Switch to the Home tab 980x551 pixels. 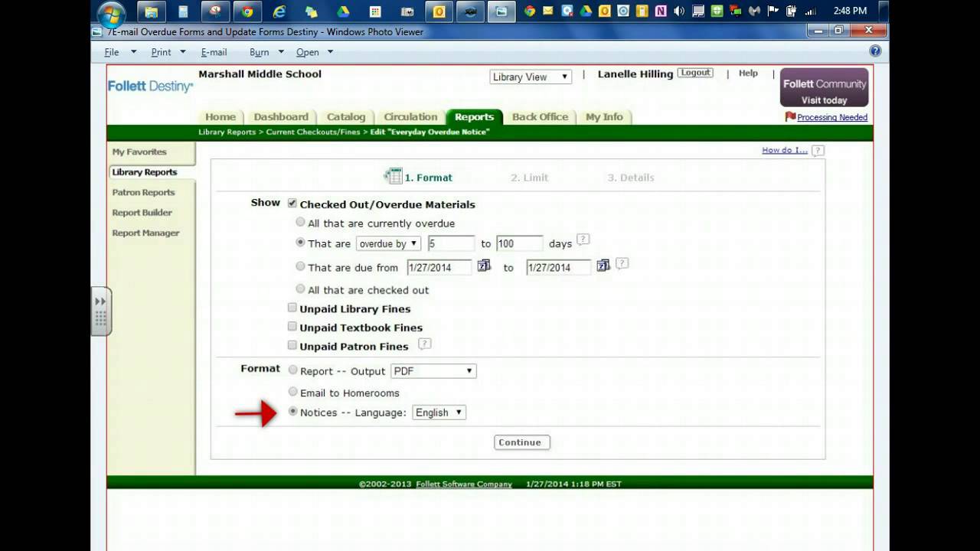click(220, 117)
